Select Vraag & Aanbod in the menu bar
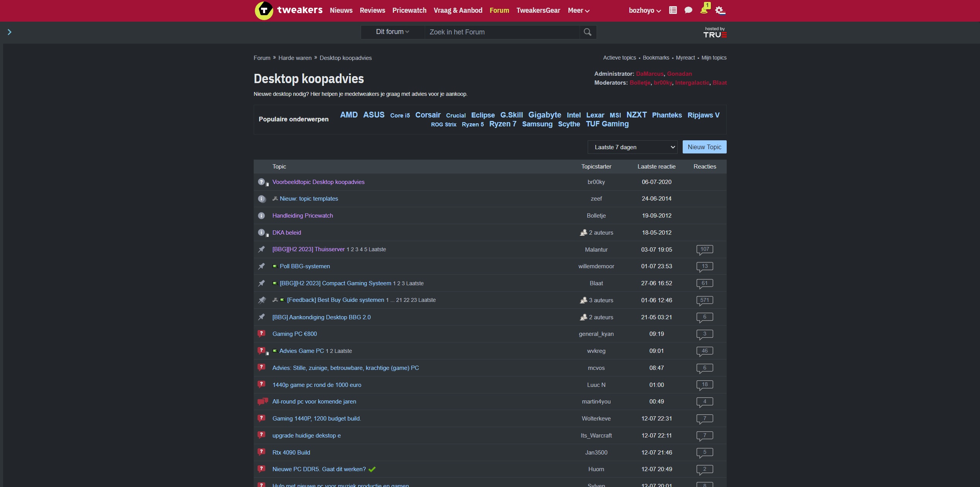This screenshot has height=487, width=980. point(458,10)
